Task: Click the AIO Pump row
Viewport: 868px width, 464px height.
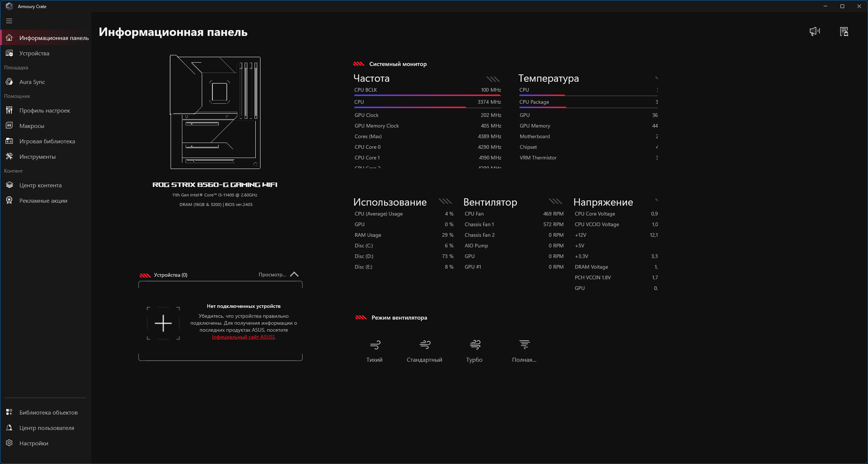Action: [x=514, y=246]
